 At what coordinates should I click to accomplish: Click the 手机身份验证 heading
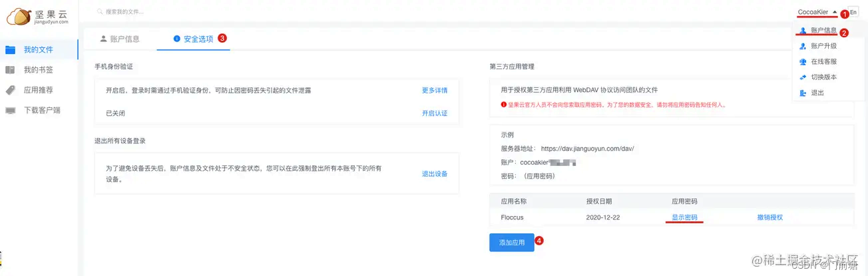pos(114,67)
